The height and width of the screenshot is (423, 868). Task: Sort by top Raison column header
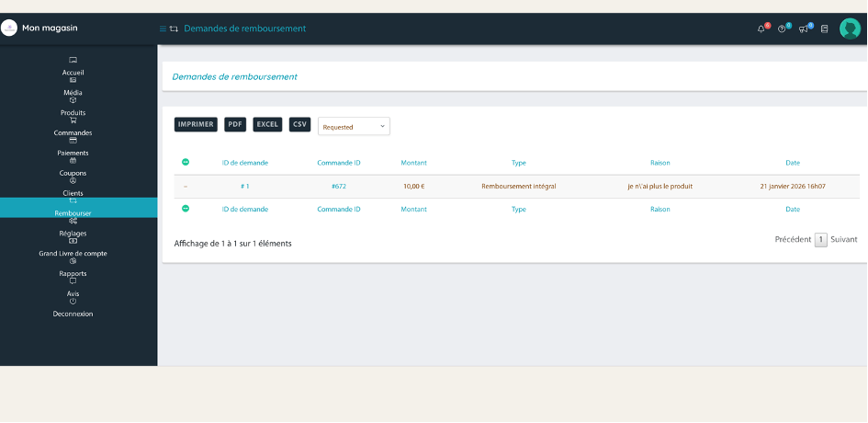(659, 163)
